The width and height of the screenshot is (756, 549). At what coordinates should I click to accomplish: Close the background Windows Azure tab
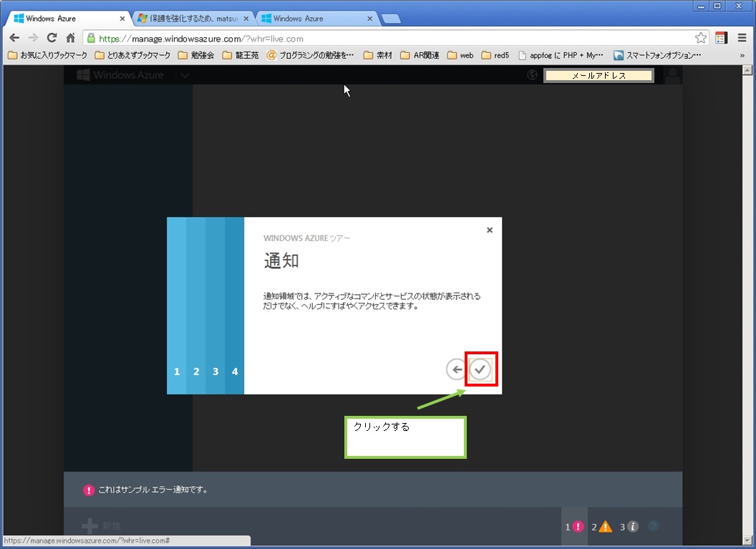coord(370,19)
